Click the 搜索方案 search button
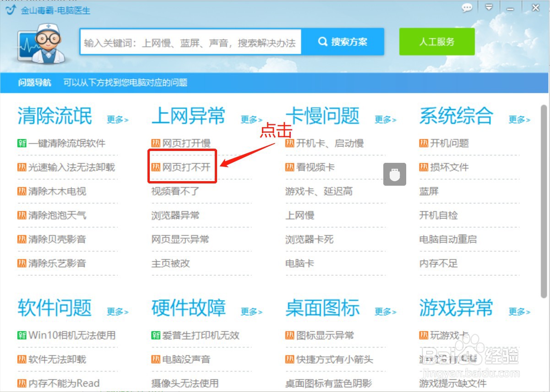Screen dimensions: 550x392 [x=344, y=41]
